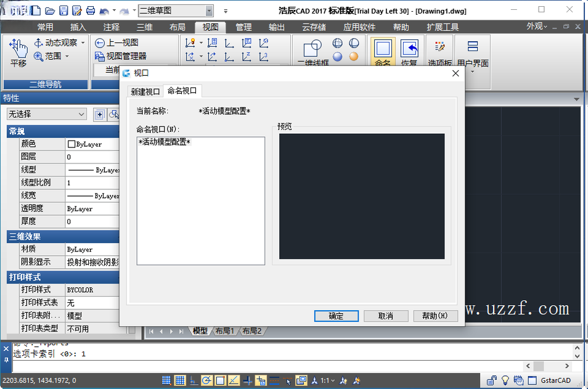The width and height of the screenshot is (588, 389).
Task: Click the 帮助(H) help button
Action: click(435, 316)
